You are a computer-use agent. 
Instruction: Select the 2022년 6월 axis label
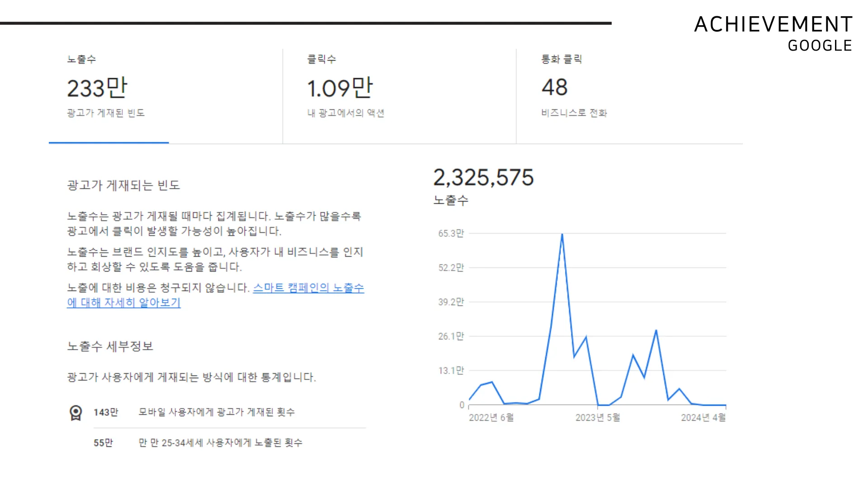click(x=491, y=418)
